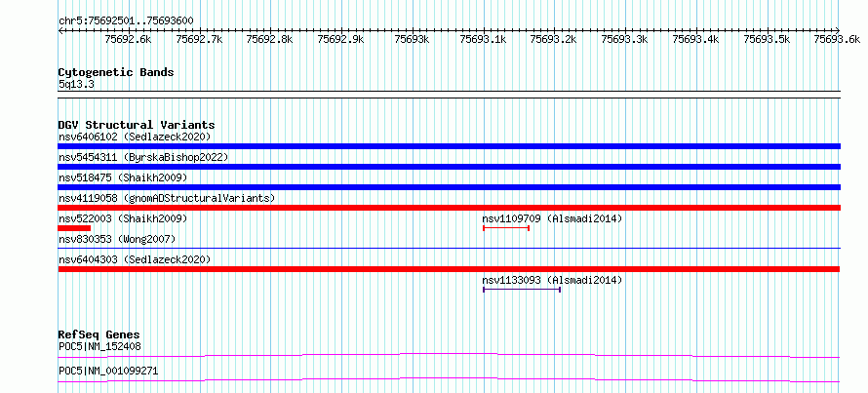
Task: Click the nsv1109709 (Alsmadi2014) label
Action: pos(552,218)
